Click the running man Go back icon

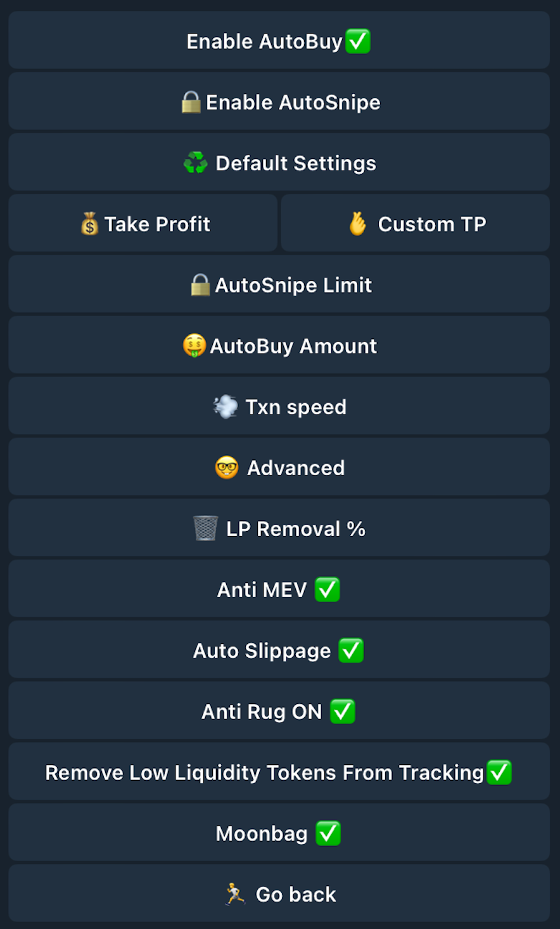pyautogui.click(x=235, y=894)
